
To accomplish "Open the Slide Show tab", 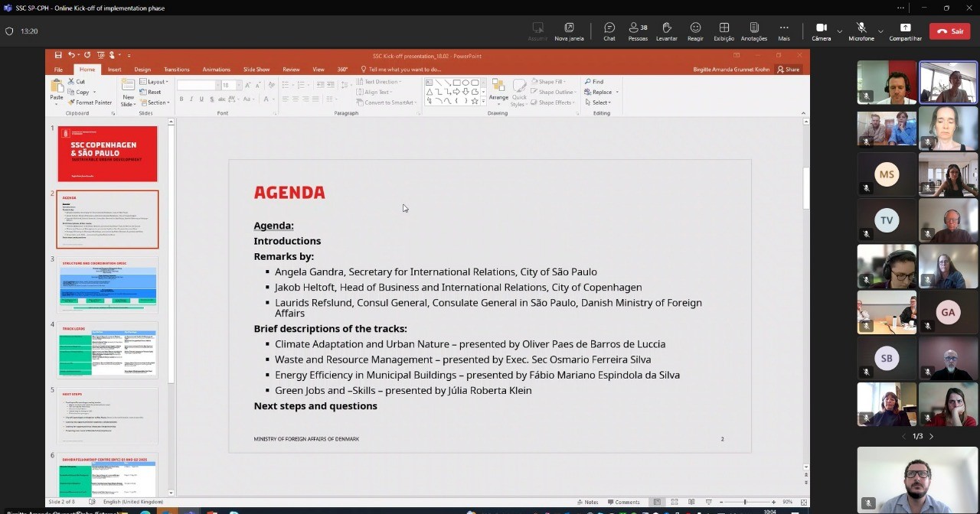I will 256,70.
